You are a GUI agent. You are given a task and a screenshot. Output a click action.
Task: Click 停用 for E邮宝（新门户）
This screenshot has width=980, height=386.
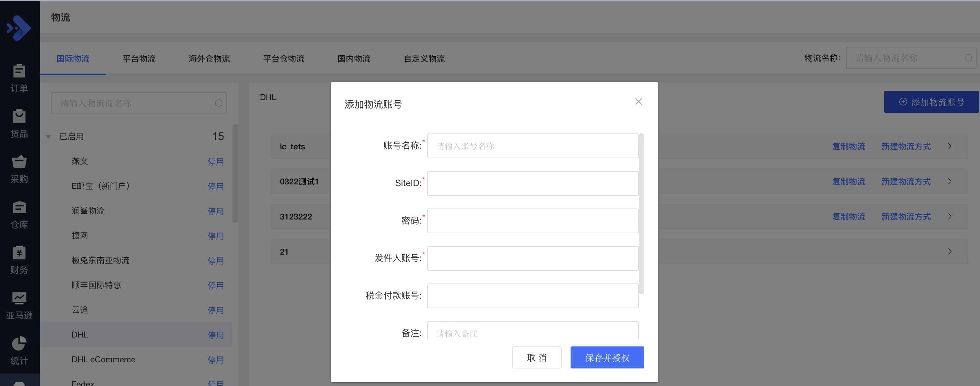(x=216, y=186)
